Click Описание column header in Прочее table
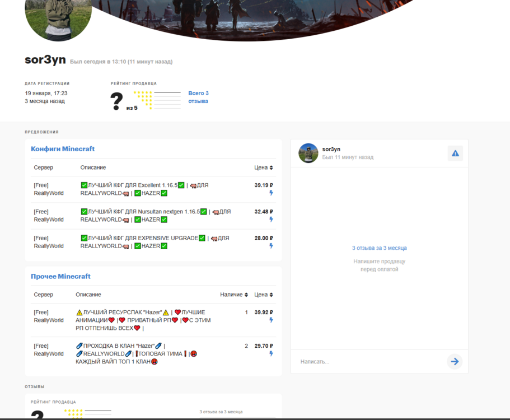The height and width of the screenshot is (420, 510). (x=88, y=295)
